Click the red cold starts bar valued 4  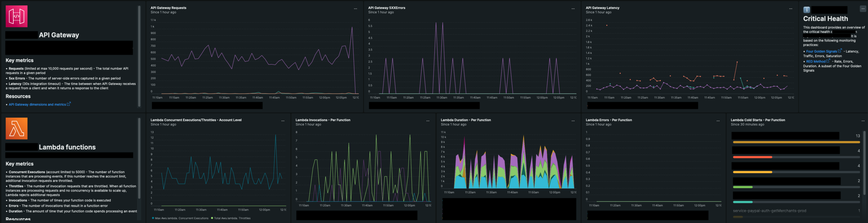coord(752,157)
